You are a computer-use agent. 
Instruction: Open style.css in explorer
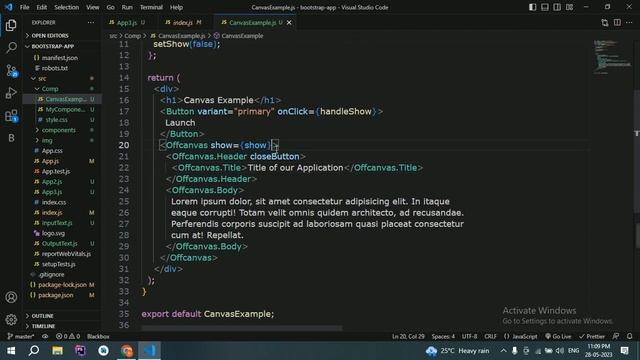point(56,120)
